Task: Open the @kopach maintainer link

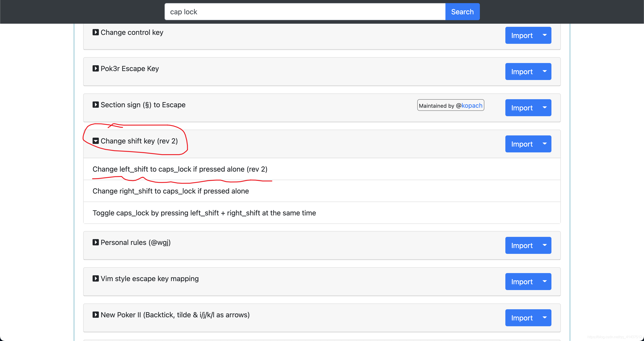Action: click(472, 105)
